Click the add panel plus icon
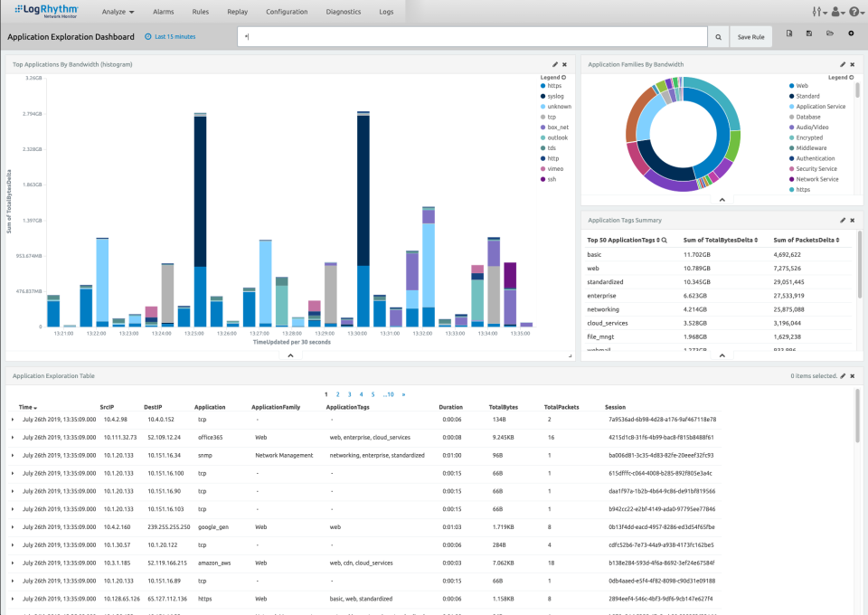The image size is (868, 615). pyautogui.click(x=851, y=33)
